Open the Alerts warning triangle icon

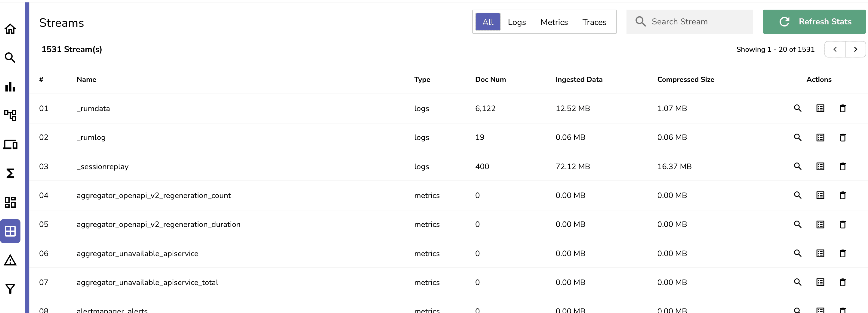coord(10,260)
